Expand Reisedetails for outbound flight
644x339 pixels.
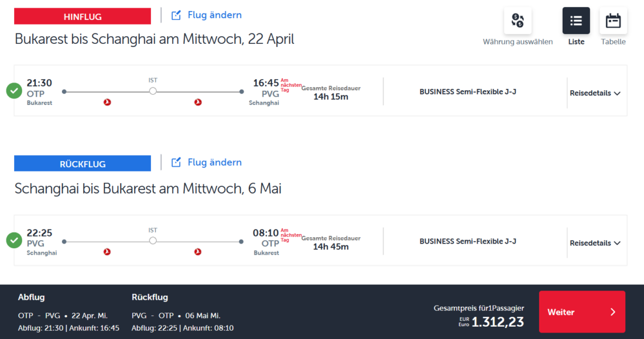(x=595, y=93)
